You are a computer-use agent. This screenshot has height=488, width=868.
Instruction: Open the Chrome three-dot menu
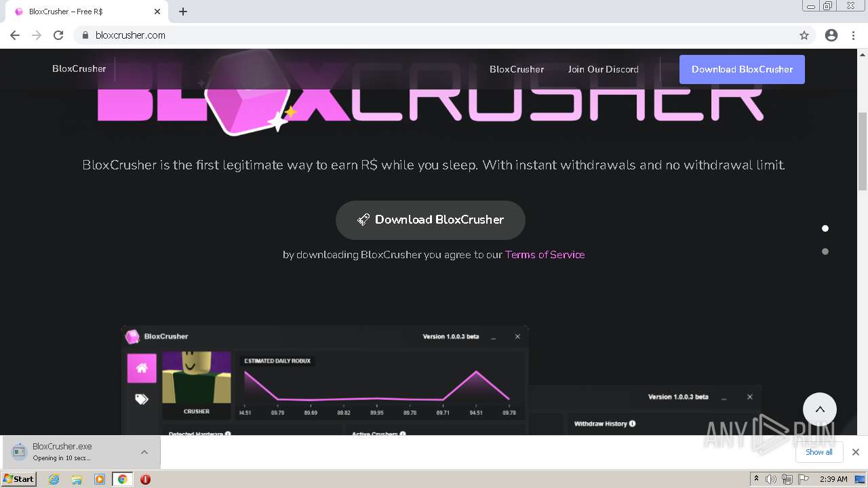coord(854,35)
